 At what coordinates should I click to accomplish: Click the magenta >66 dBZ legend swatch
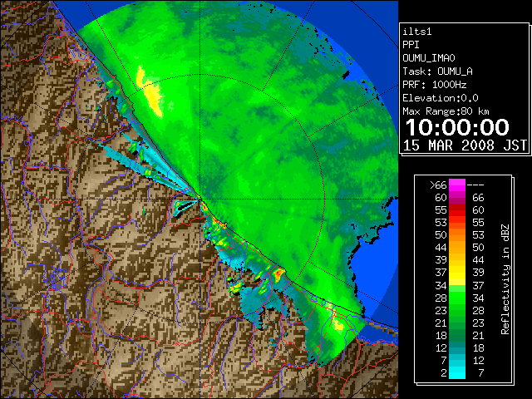(457, 185)
